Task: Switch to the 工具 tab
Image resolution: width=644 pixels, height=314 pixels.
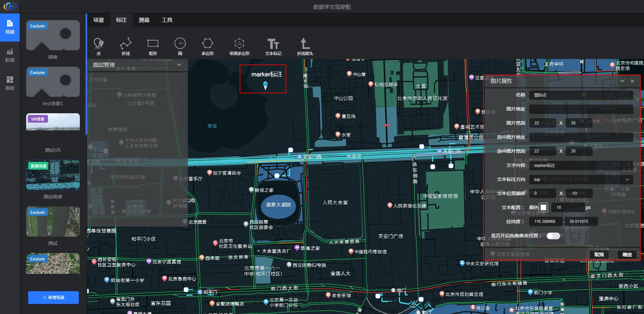Action: point(167,20)
